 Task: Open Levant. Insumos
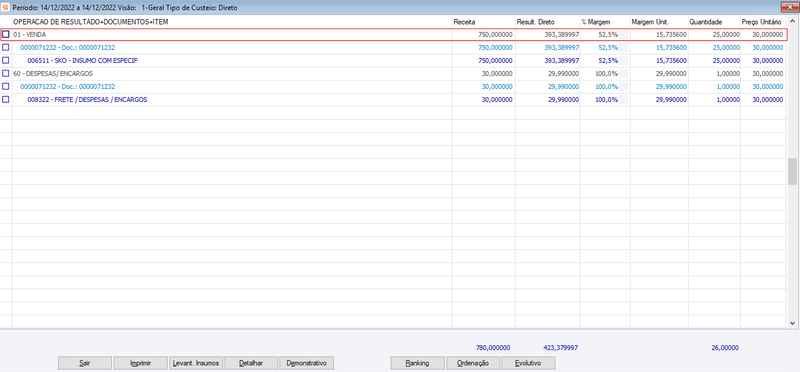tap(196, 363)
